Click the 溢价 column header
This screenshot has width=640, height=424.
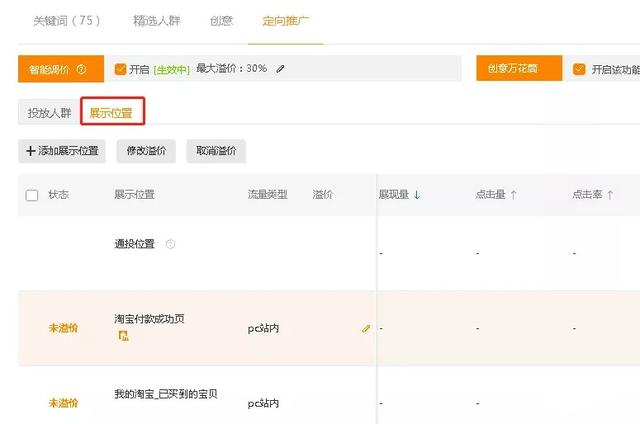point(322,195)
